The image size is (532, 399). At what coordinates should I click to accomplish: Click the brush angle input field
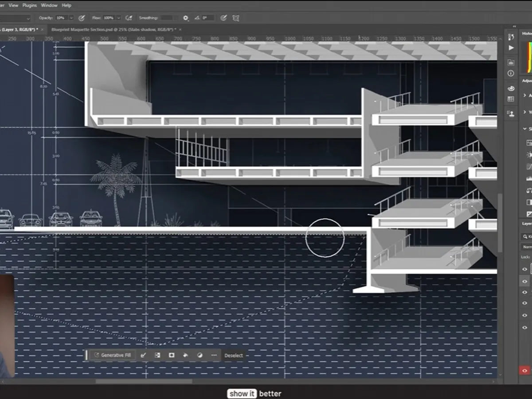pyautogui.click(x=208, y=18)
